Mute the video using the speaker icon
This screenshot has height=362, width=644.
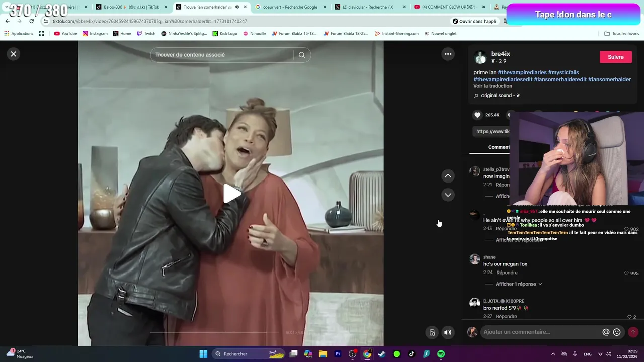(x=448, y=332)
